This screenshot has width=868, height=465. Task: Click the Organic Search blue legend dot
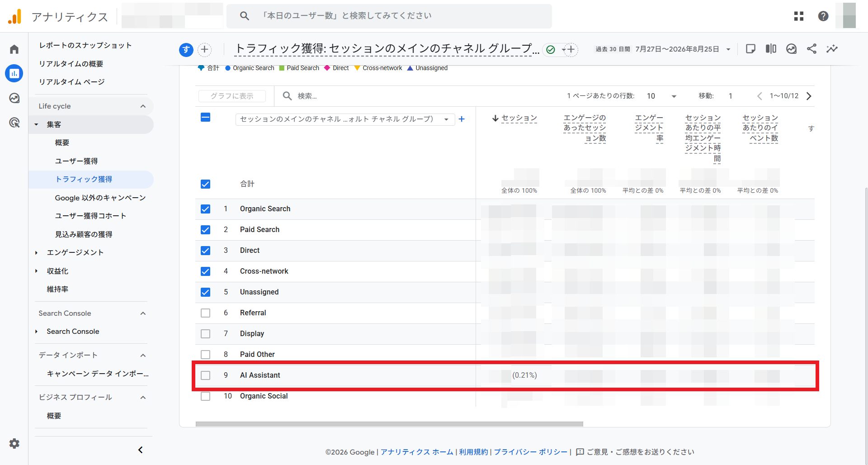[x=228, y=68]
